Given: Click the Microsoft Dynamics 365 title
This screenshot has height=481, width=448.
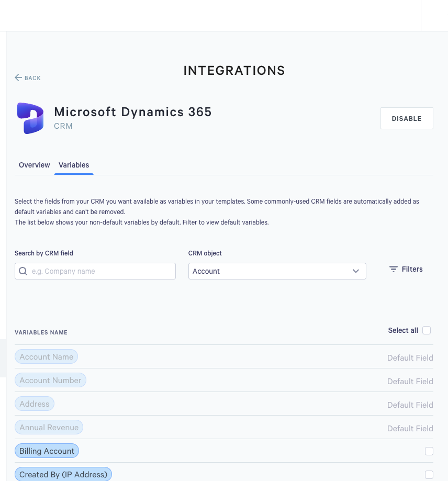Looking at the screenshot, I should [133, 112].
